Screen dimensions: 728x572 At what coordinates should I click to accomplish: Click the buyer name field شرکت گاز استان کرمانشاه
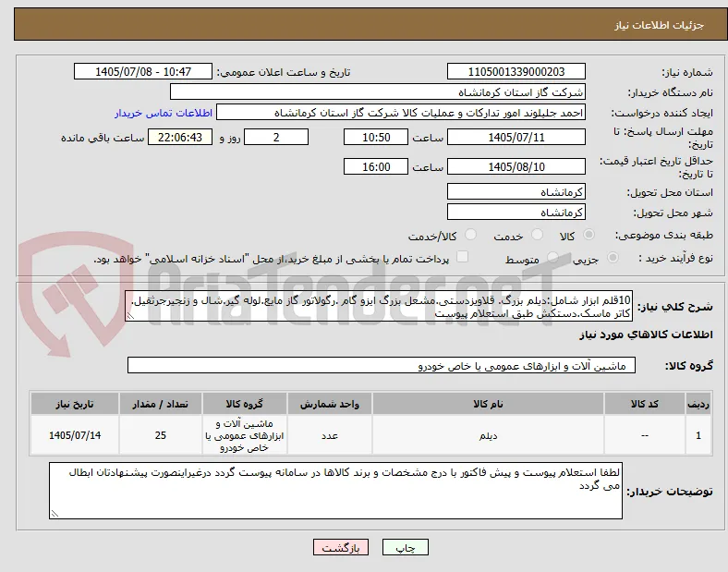[x=378, y=91]
